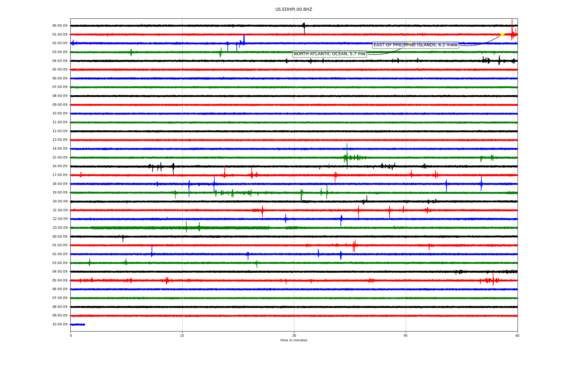Select the 15:00:09 row time label
Screen dimensions: 588x368
pyautogui.click(x=60, y=158)
